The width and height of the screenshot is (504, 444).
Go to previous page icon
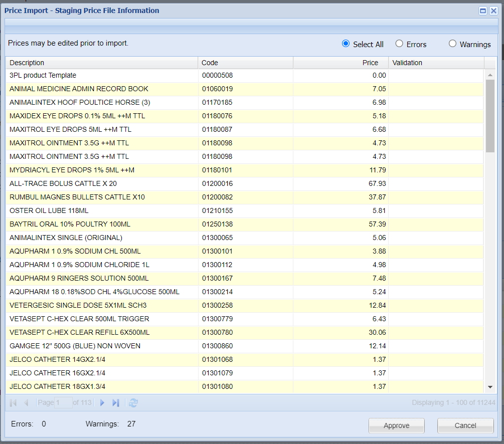point(27,402)
